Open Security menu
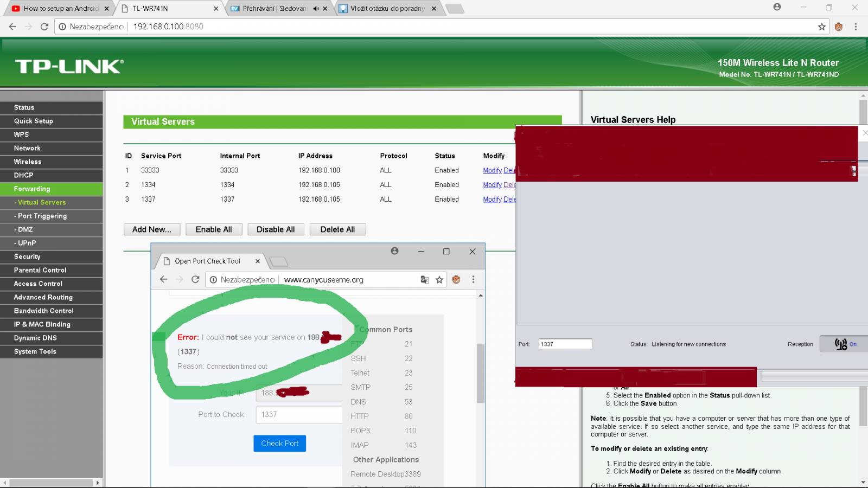This screenshot has height=488, width=868. [x=52, y=256]
